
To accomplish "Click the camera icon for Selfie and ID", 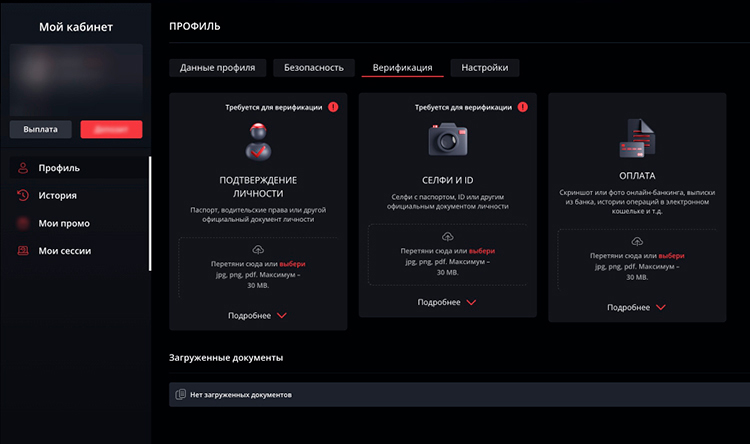I will pyautogui.click(x=448, y=138).
